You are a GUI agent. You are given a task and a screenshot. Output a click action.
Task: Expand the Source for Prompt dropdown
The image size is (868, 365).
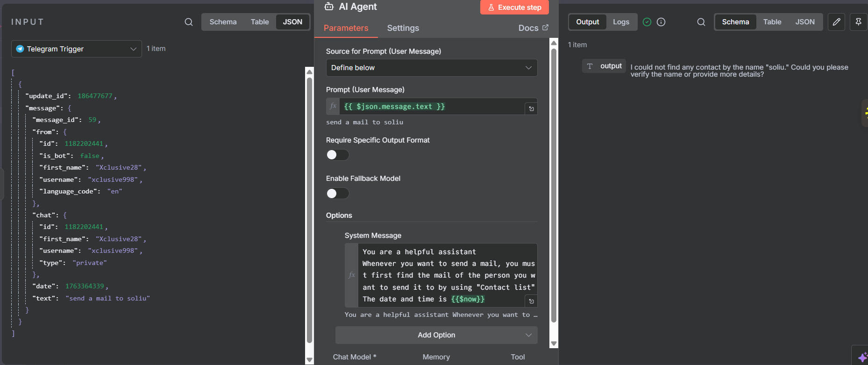click(x=431, y=68)
